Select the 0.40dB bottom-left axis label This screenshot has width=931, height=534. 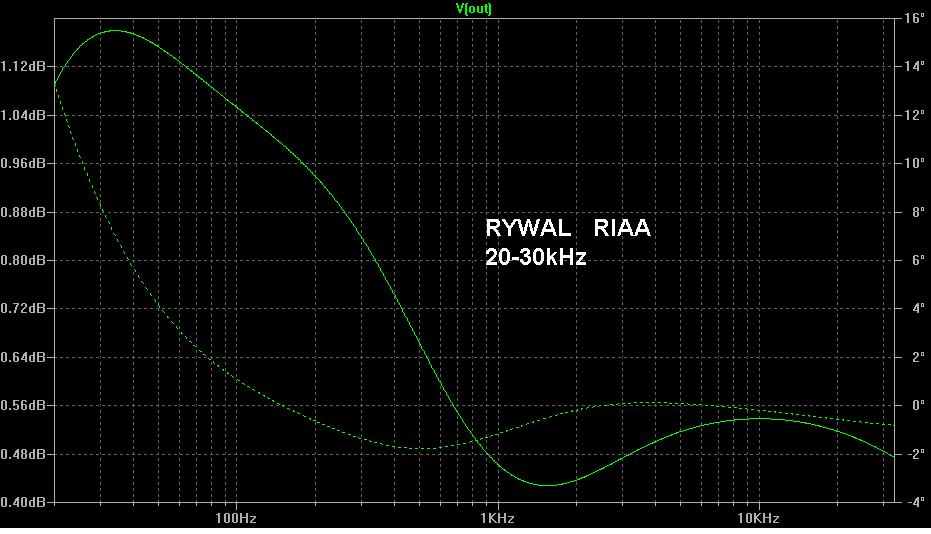23,502
